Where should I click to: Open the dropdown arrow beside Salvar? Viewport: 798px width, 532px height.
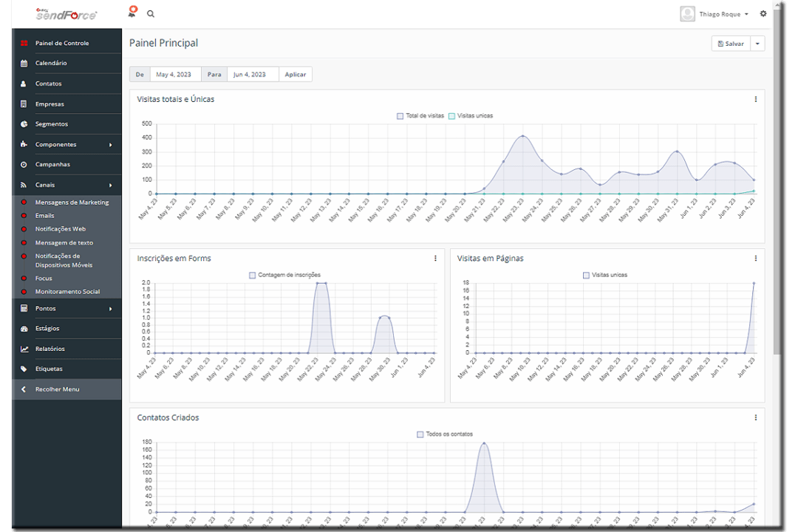click(757, 44)
